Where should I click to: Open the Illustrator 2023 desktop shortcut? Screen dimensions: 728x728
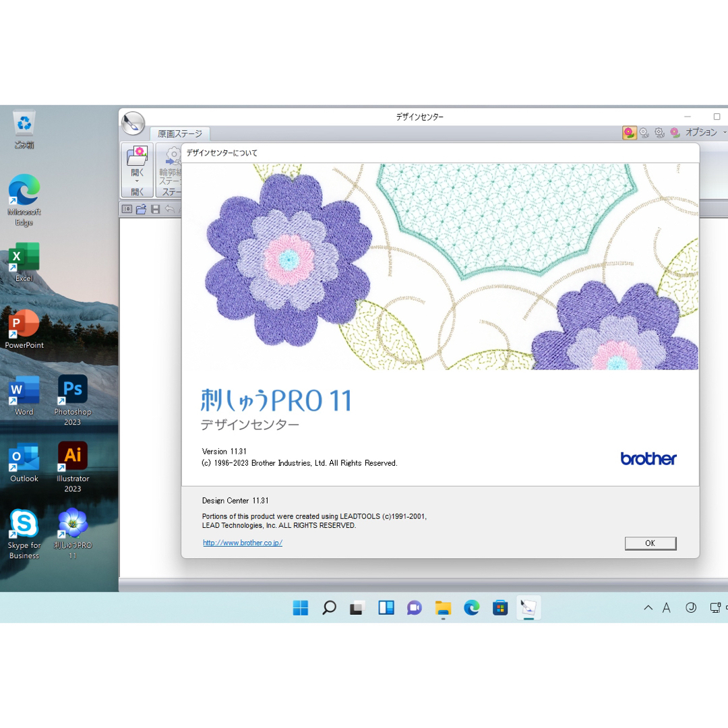tap(72, 467)
